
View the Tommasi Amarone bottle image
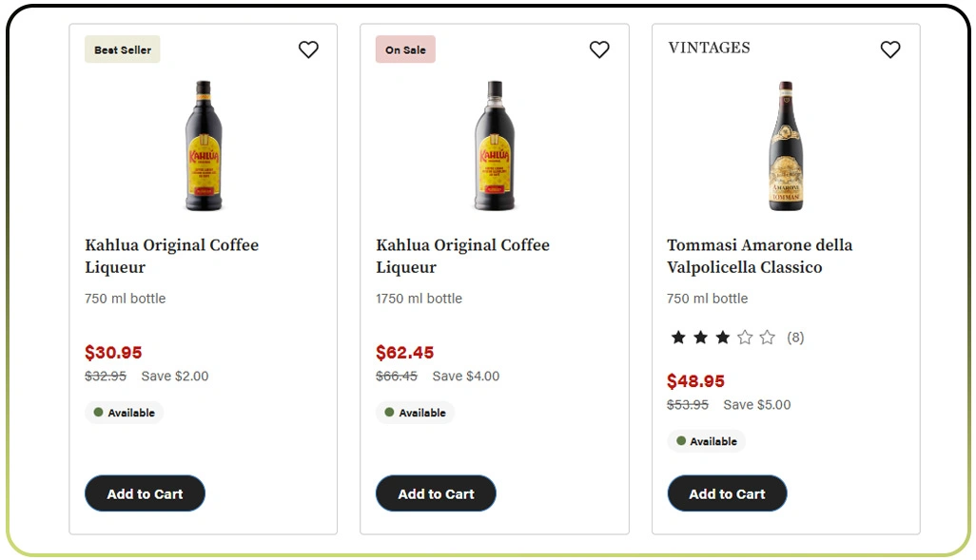(x=786, y=145)
